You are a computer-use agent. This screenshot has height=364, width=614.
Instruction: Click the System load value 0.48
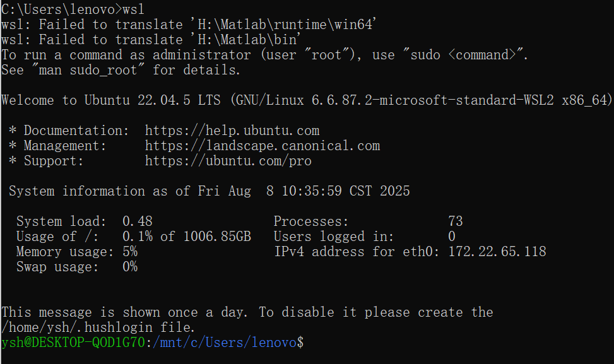(137, 221)
